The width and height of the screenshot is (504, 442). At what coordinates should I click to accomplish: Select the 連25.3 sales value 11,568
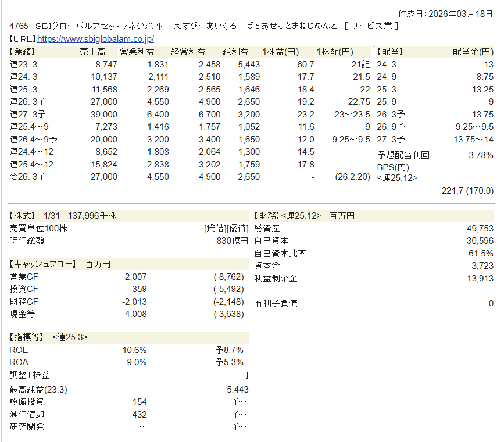pos(104,89)
